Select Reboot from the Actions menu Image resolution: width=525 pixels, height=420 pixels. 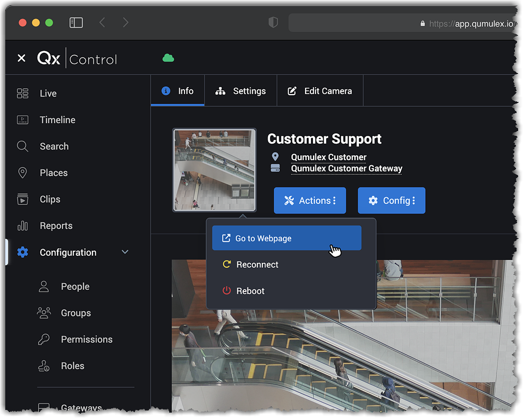coord(250,291)
